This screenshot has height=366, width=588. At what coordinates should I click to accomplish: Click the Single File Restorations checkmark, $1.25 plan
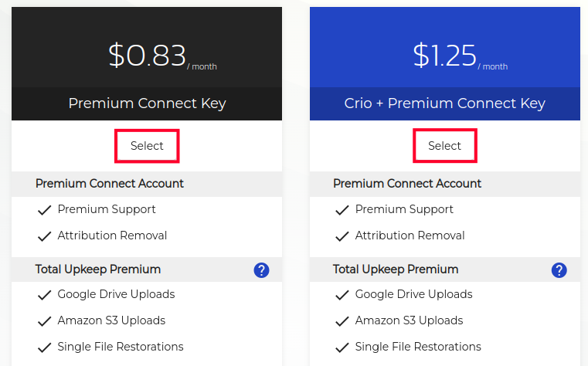(x=341, y=347)
